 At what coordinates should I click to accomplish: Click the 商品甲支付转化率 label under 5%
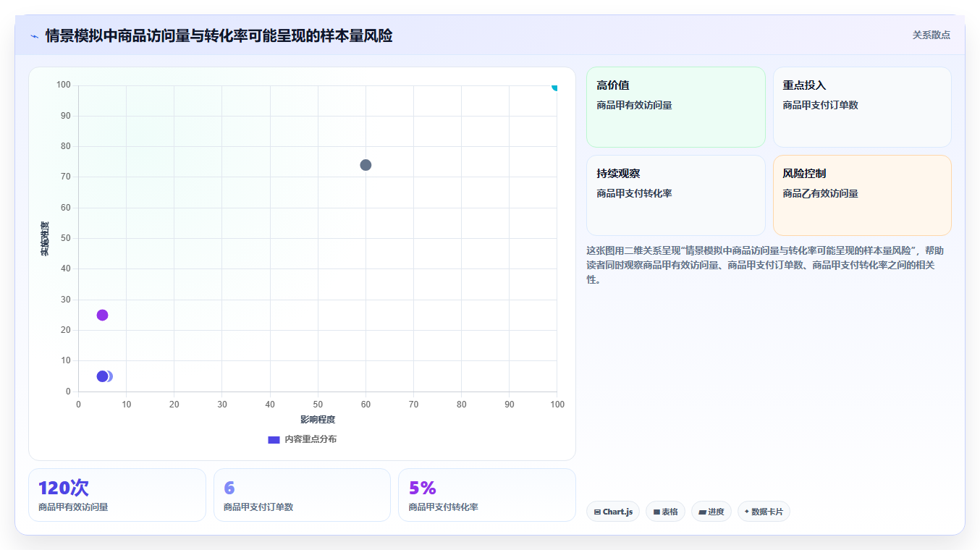pos(443,507)
